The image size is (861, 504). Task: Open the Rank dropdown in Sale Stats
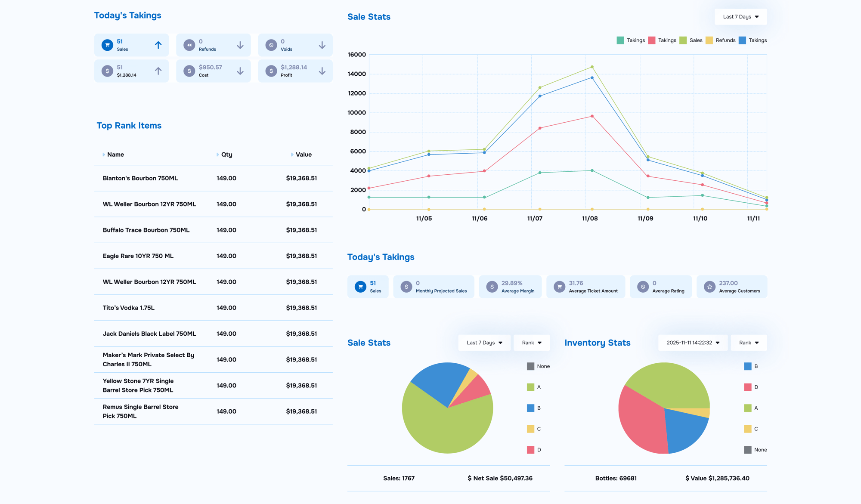(532, 343)
